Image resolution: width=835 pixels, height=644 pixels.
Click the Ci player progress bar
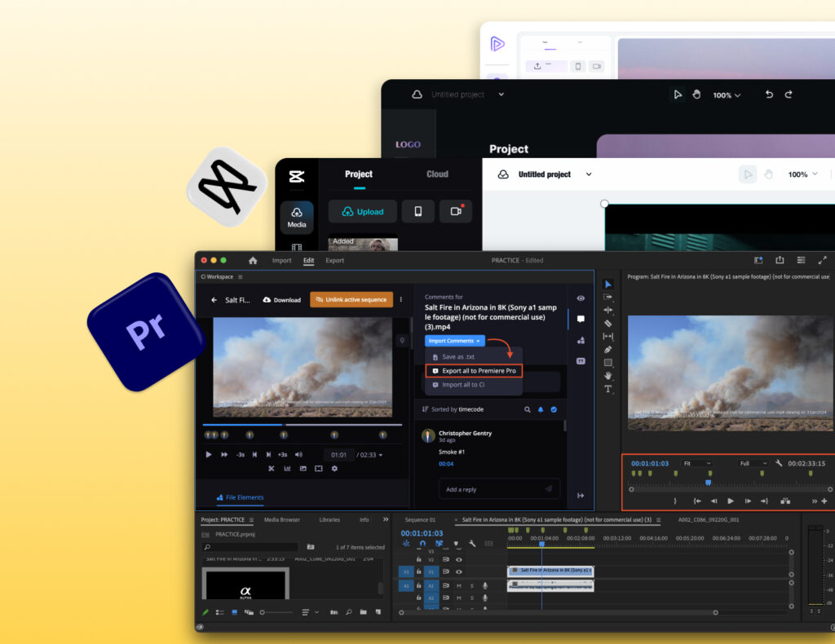pyautogui.click(x=303, y=425)
